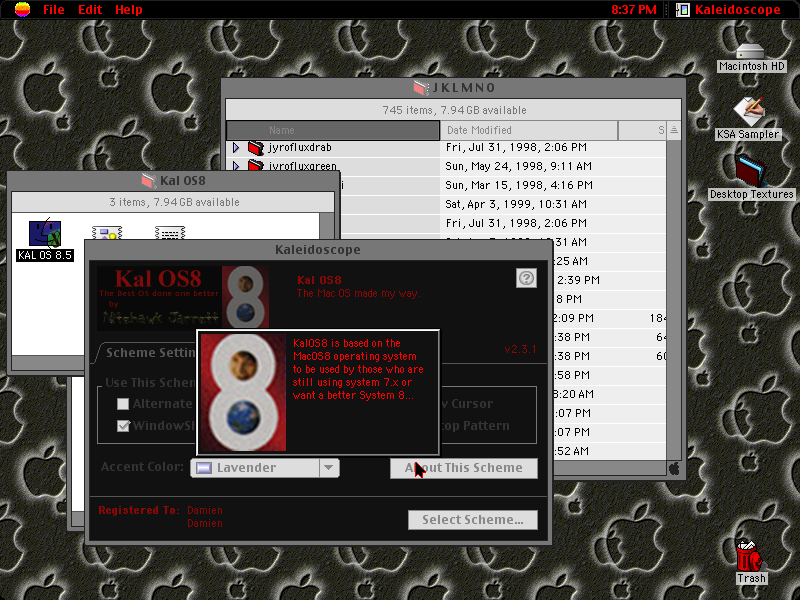Click the figure-8 preview image in popup

coord(243,392)
